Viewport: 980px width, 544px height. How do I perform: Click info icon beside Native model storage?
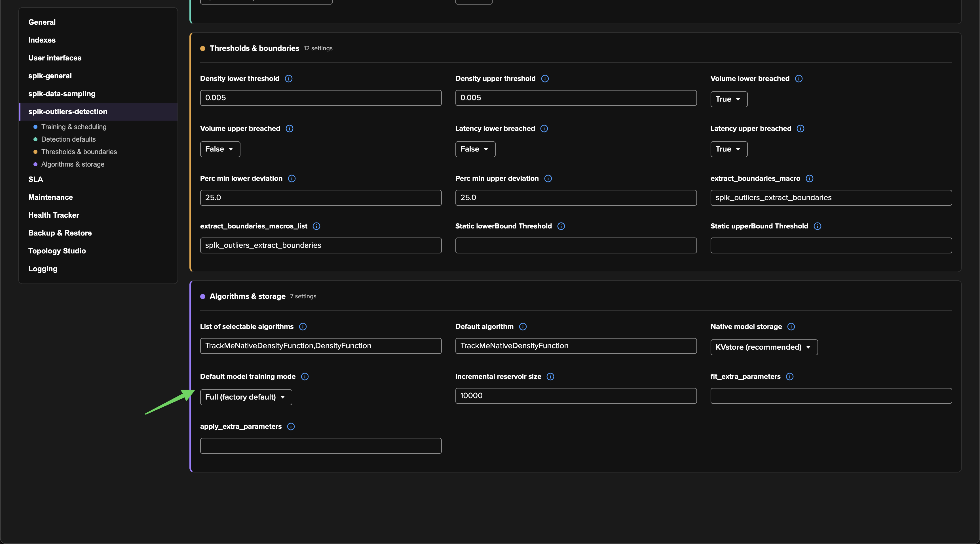[x=791, y=327]
